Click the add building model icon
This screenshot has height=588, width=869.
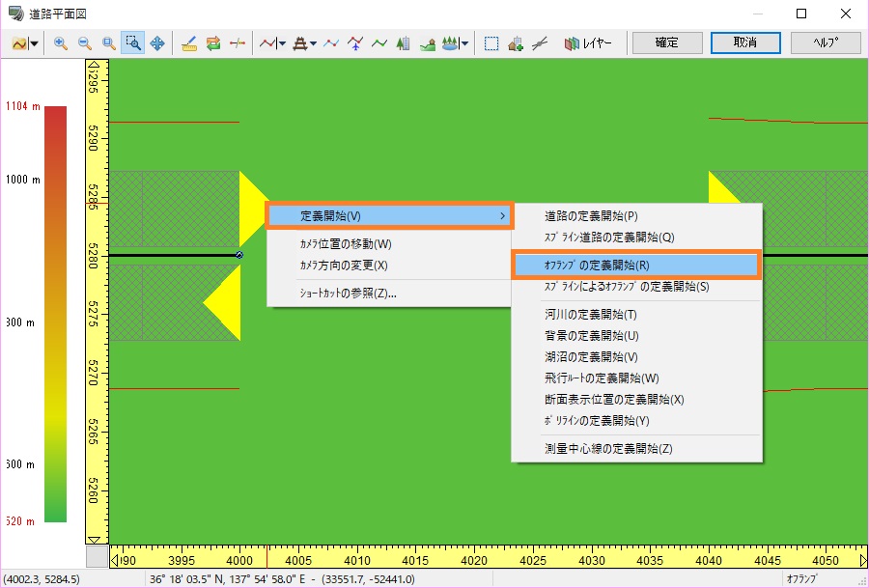click(x=516, y=43)
